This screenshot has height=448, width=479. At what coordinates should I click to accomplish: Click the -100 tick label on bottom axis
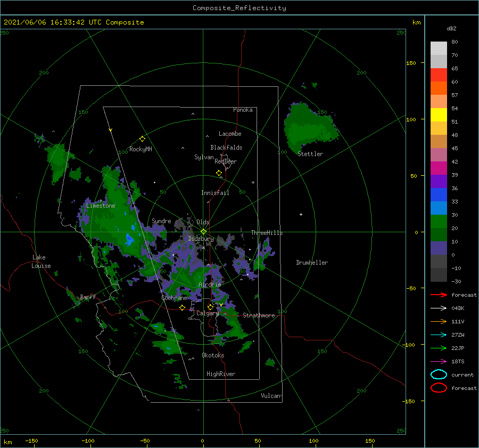click(x=88, y=441)
